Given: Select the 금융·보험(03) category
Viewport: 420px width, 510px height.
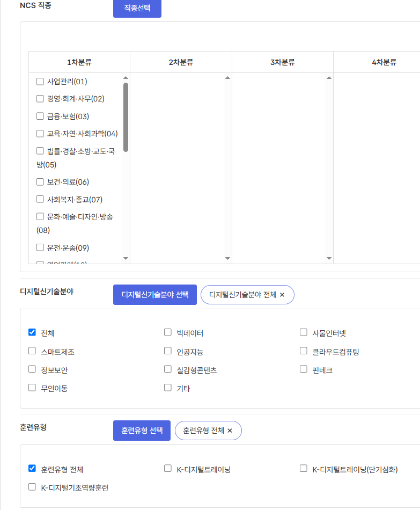Looking at the screenshot, I should point(40,116).
